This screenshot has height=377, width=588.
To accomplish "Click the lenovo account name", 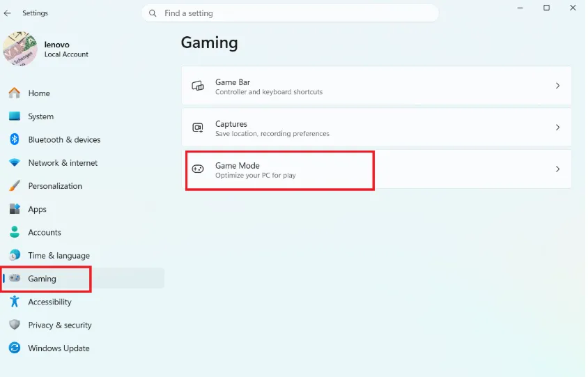I will tap(56, 45).
